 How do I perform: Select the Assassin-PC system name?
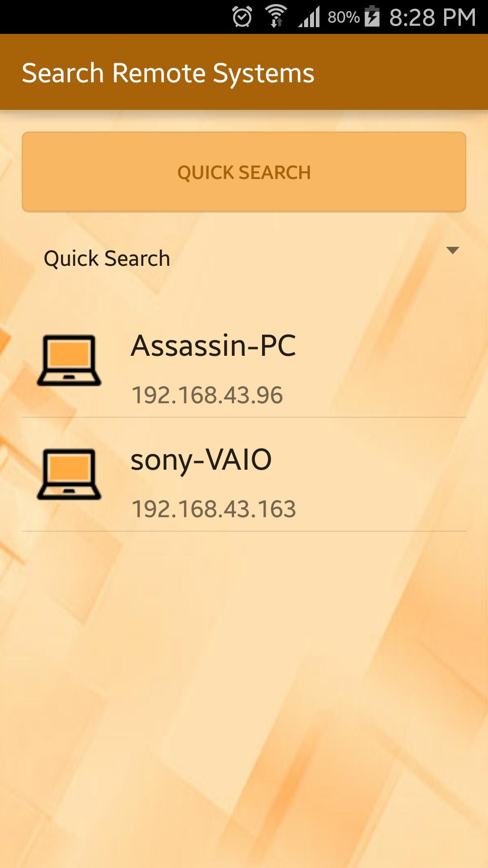click(x=213, y=346)
